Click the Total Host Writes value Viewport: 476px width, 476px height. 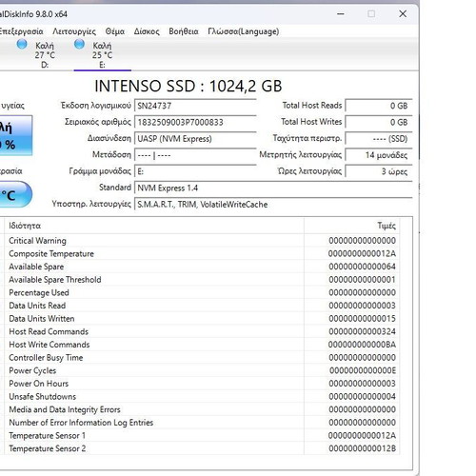click(x=379, y=122)
